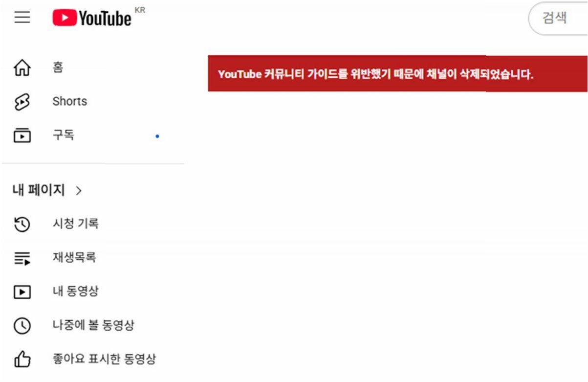Open the watch history clock icon
The height and width of the screenshot is (382, 588).
[x=22, y=225]
